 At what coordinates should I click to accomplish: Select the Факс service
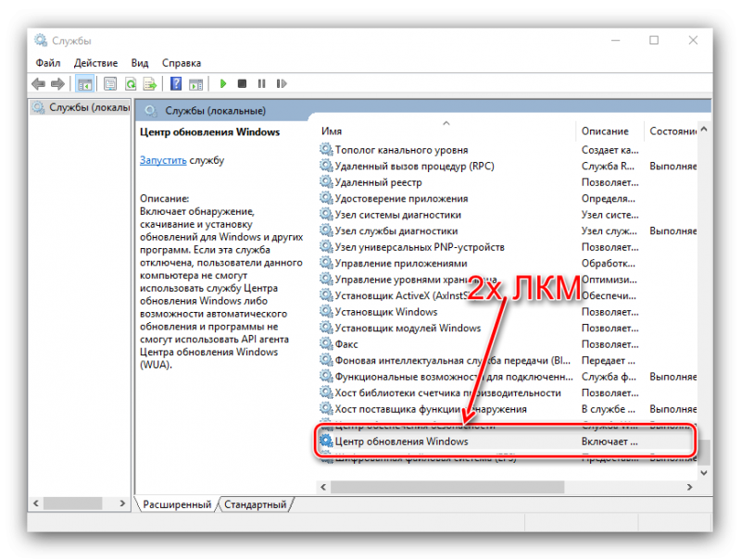click(346, 344)
